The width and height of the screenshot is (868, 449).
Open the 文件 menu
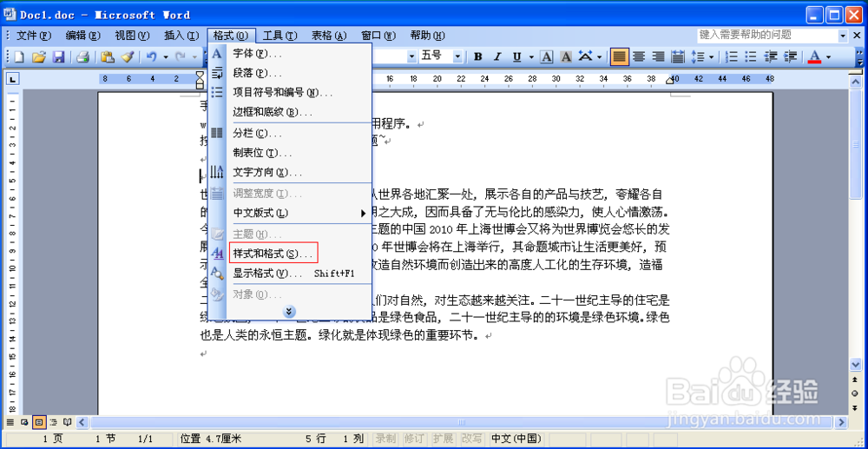click(x=33, y=36)
